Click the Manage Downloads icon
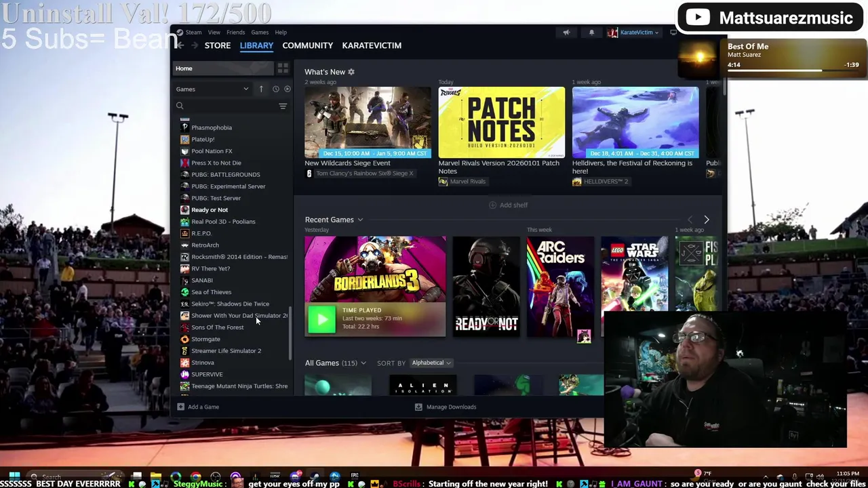This screenshot has height=488, width=868. click(x=418, y=407)
